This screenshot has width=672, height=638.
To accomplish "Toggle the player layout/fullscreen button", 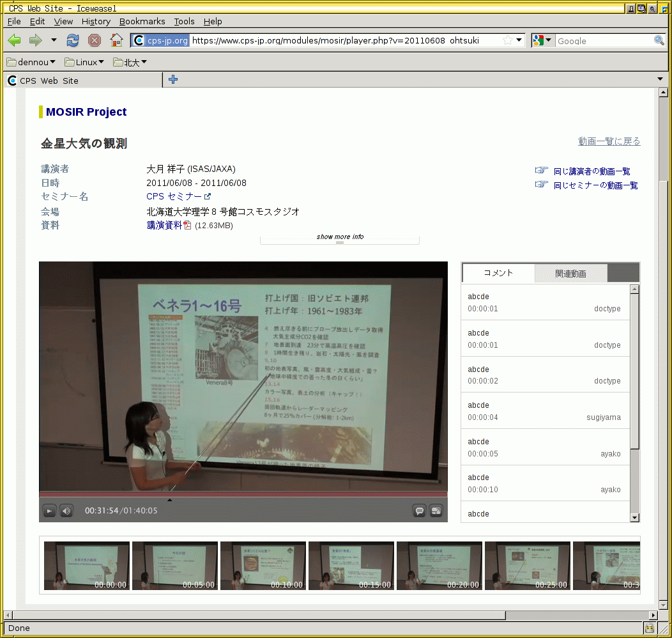I will tap(436, 511).
